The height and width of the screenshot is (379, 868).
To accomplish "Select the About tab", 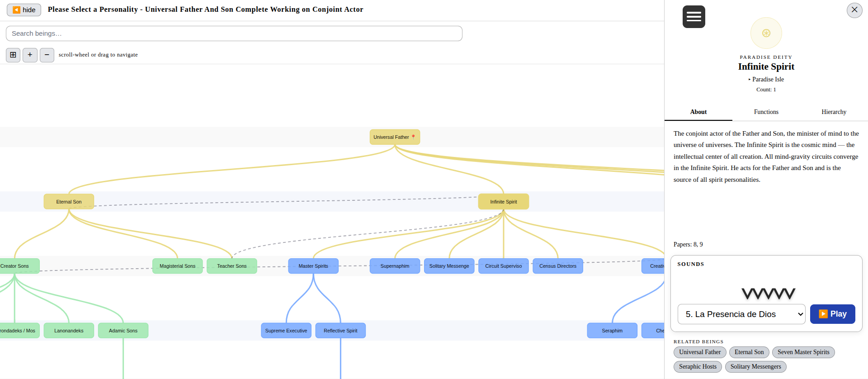I will click(x=698, y=112).
